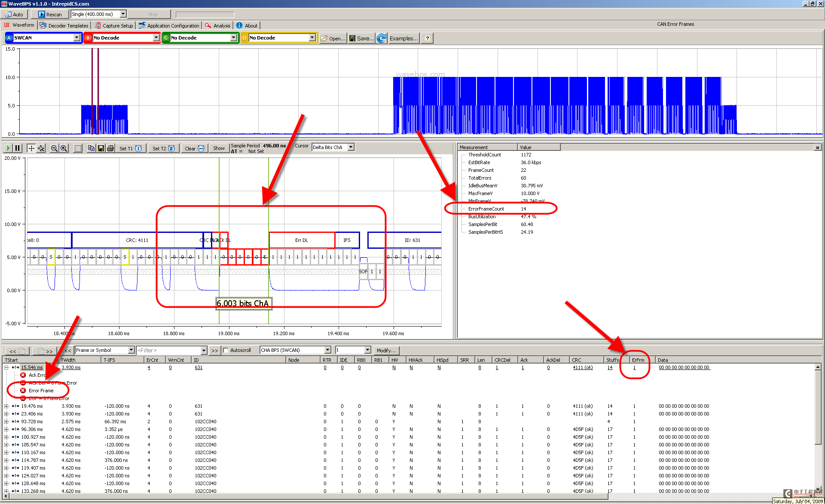The height and width of the screenshot is (504, 825).
Task: Click the Examples... button
Action: [403, 38]
